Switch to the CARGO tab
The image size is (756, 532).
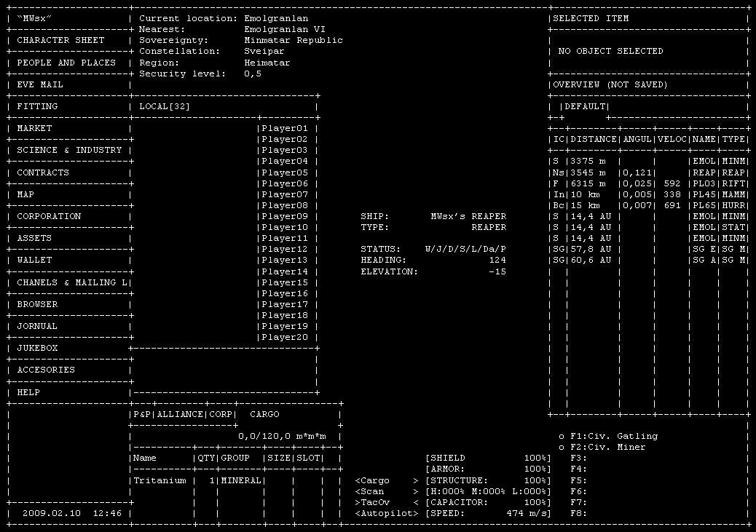coord(264,414)
